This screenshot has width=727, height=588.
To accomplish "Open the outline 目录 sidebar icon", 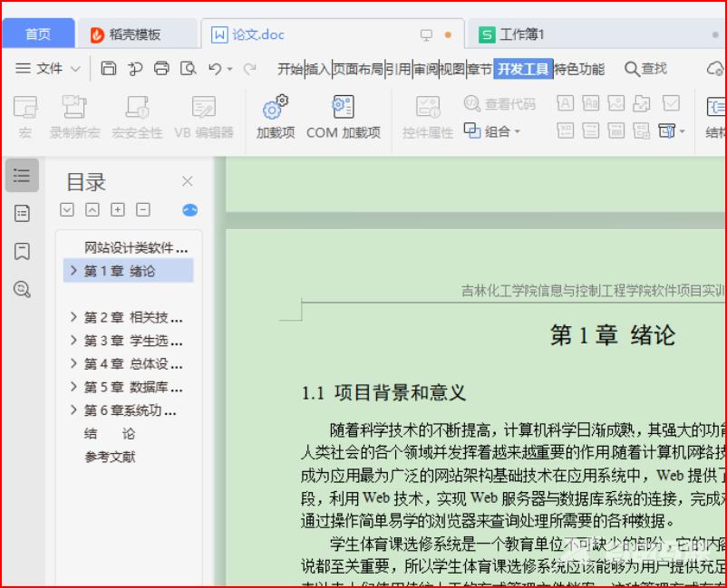I will click(x=22, y=176).
